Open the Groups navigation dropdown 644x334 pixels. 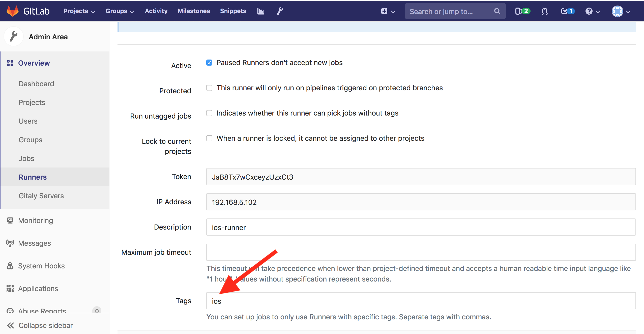pyautogui.click(x=120, y=11)
